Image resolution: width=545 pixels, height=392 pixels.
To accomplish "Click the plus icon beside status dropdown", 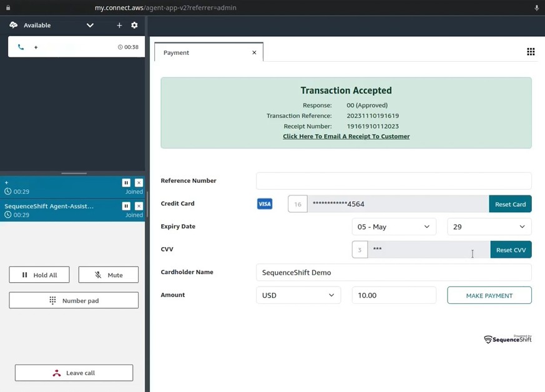I will (x=119, y=26).
